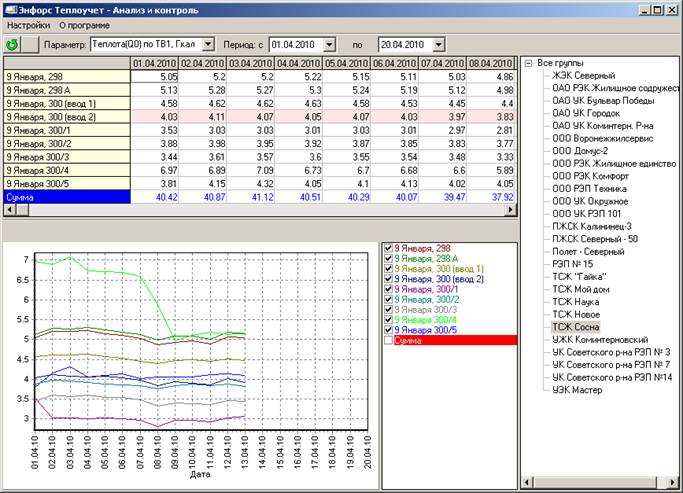
Task: Toggle checkbox for 9 Января, 298
Action: (389, 248)
